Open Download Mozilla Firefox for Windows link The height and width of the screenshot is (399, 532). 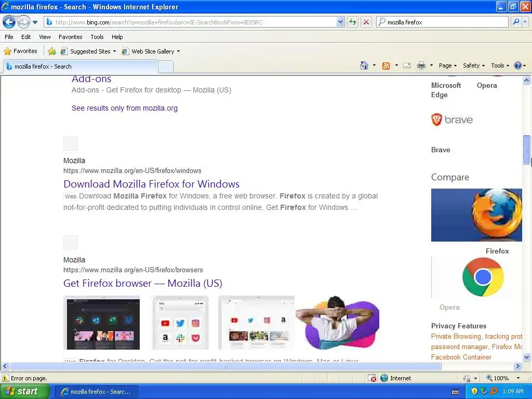pyautogui.click(x=151, y=184)
